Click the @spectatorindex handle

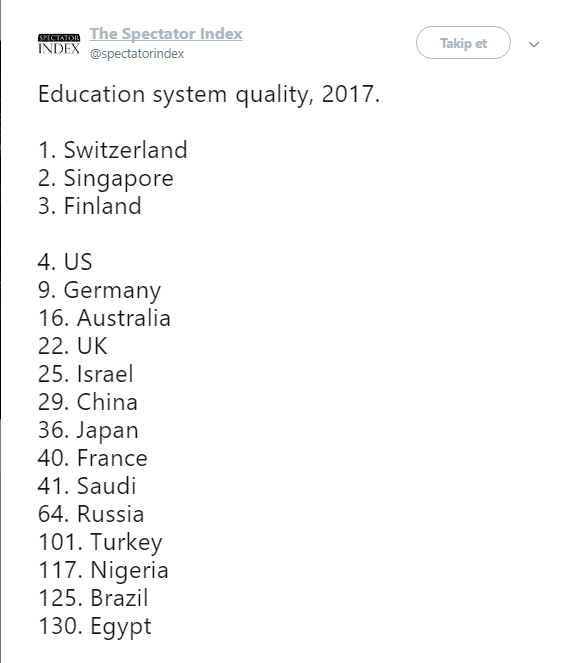click(x=137, y=54)
